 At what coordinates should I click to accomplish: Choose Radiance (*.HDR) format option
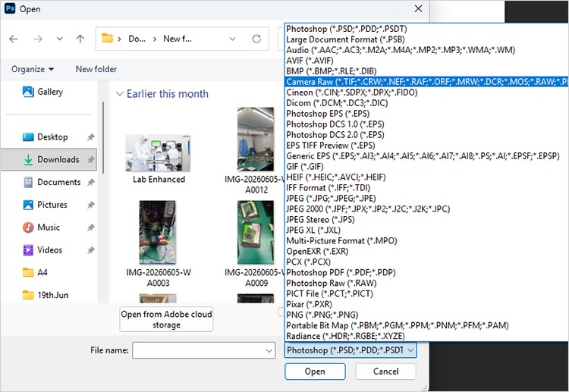[426, 336]
